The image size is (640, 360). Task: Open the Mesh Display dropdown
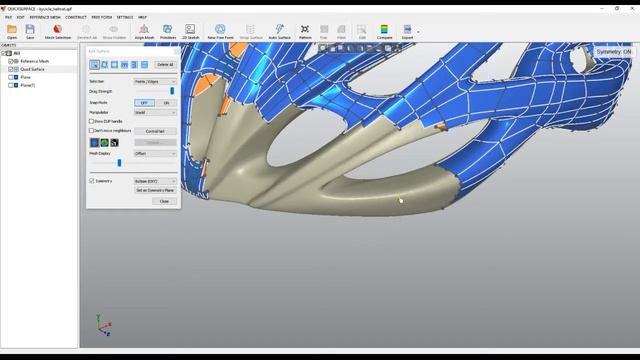click(x=155, y=153)
